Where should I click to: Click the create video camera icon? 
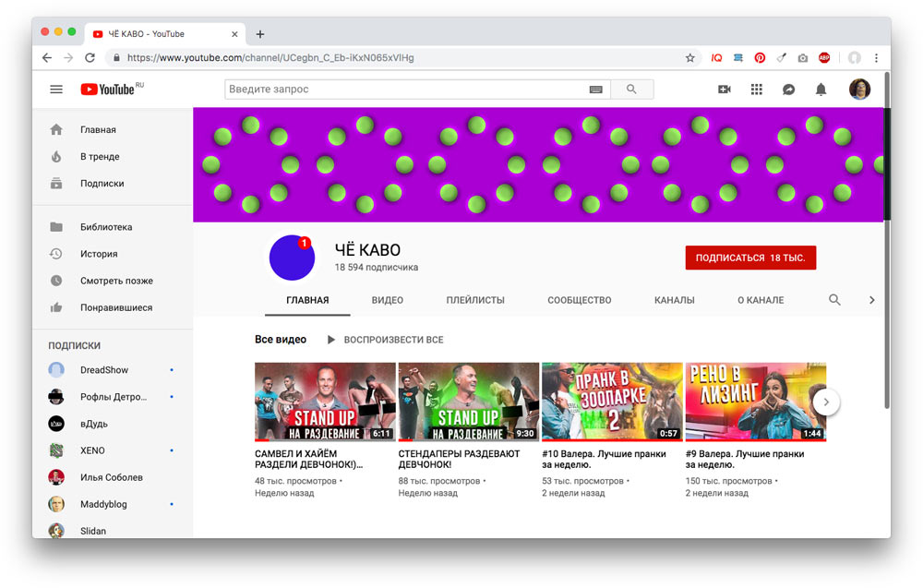click(725, 90)
